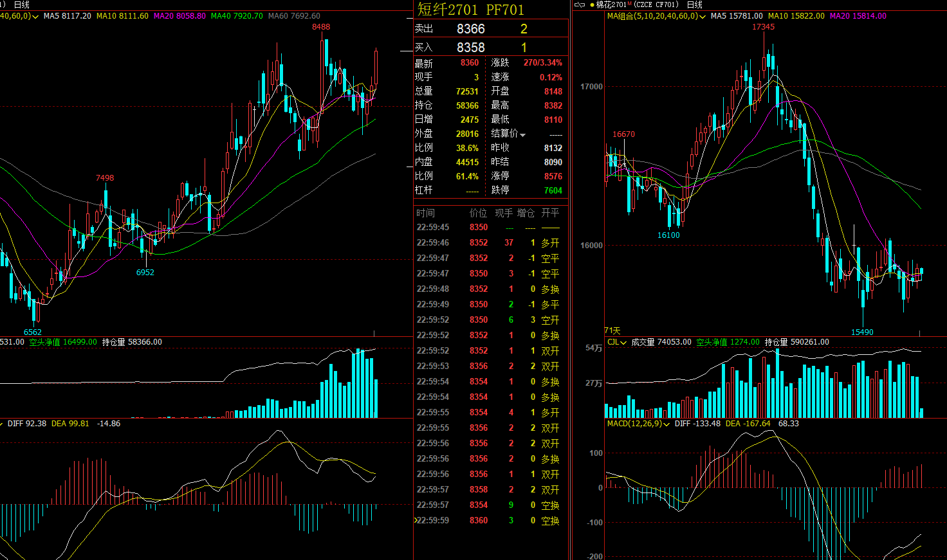
Task: Click the 时间 column header in tick list
Action: [425, 213]
